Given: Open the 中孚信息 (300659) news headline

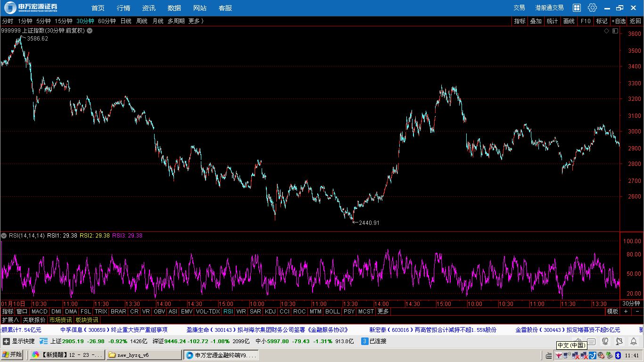Looking at the screenshot, I should 114,330.
